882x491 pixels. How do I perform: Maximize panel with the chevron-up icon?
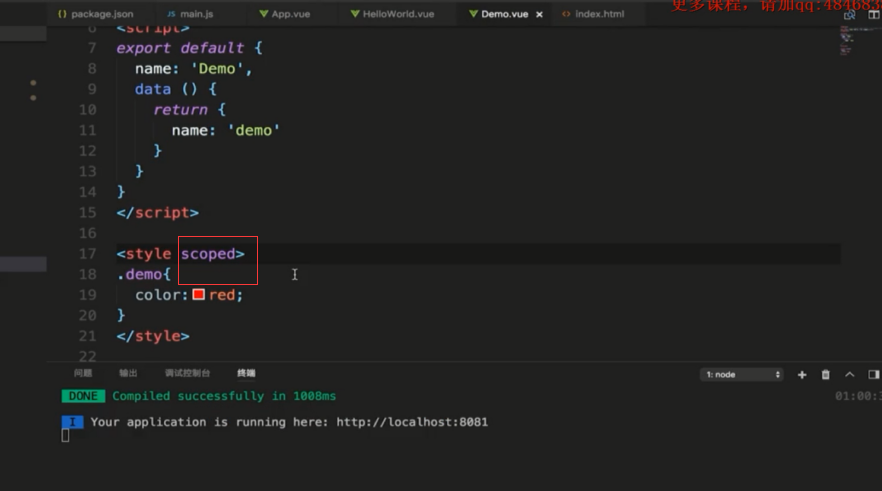[x=850, y=375]
